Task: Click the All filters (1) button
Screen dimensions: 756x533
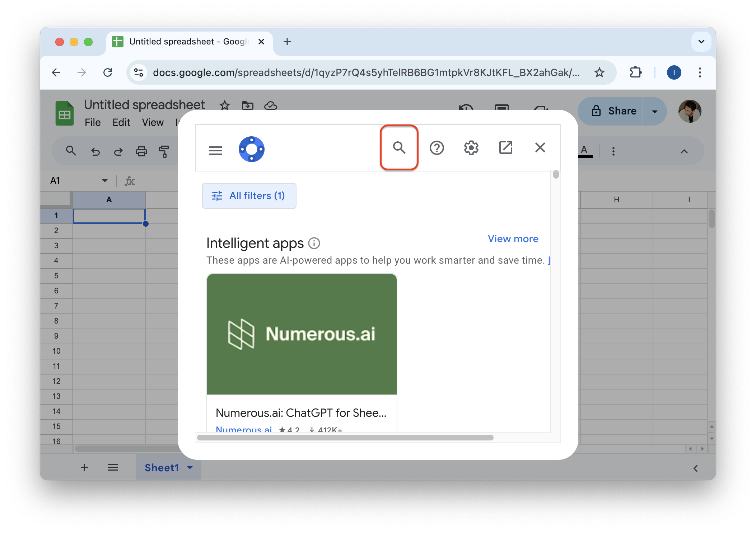Action: tap(249, 196)
